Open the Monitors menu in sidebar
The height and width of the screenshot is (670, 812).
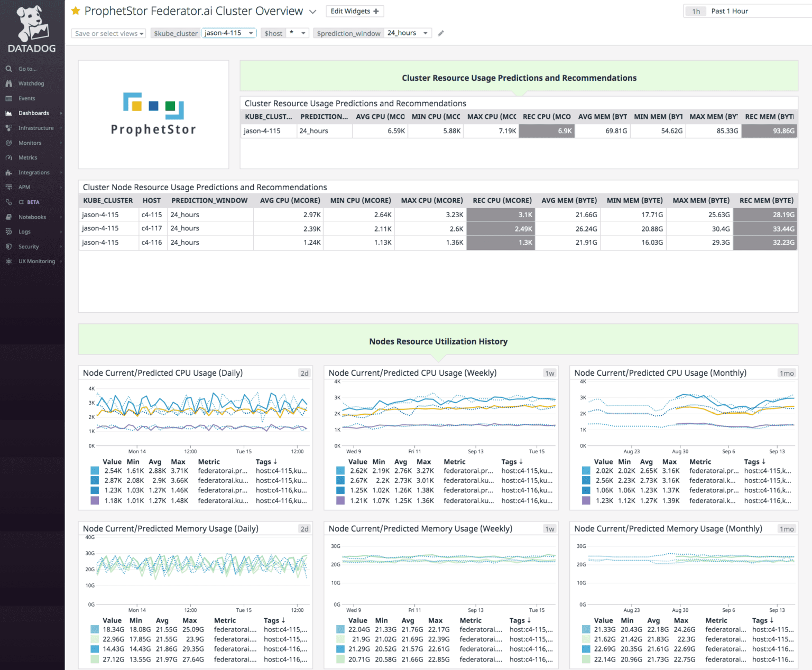(30, 143)
